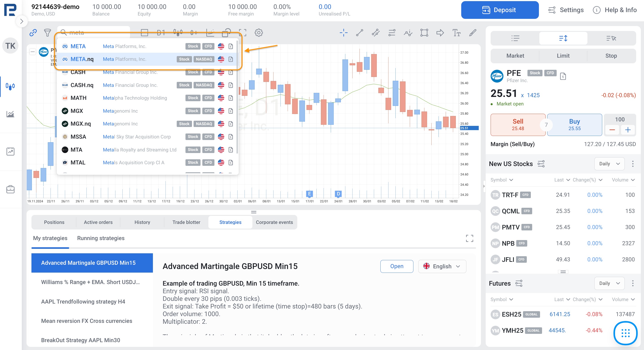
Task: Switch to the History tab
Action: point(142,222)
